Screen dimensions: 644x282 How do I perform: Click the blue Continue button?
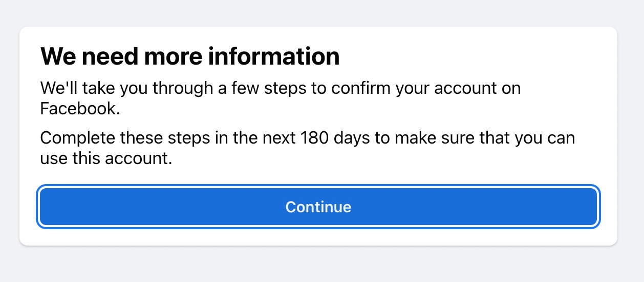(x=318, y=207)
